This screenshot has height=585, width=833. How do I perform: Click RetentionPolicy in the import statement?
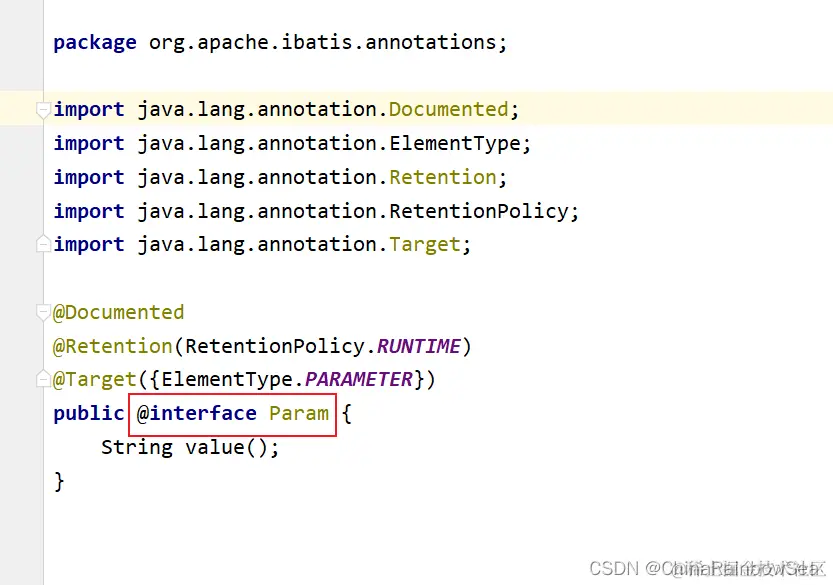[479, 211]
